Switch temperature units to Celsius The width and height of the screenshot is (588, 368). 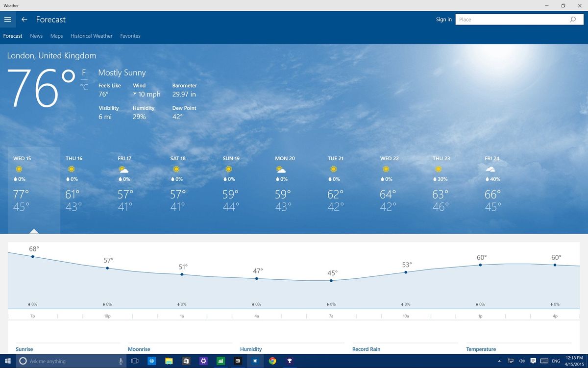coord(84,86)
